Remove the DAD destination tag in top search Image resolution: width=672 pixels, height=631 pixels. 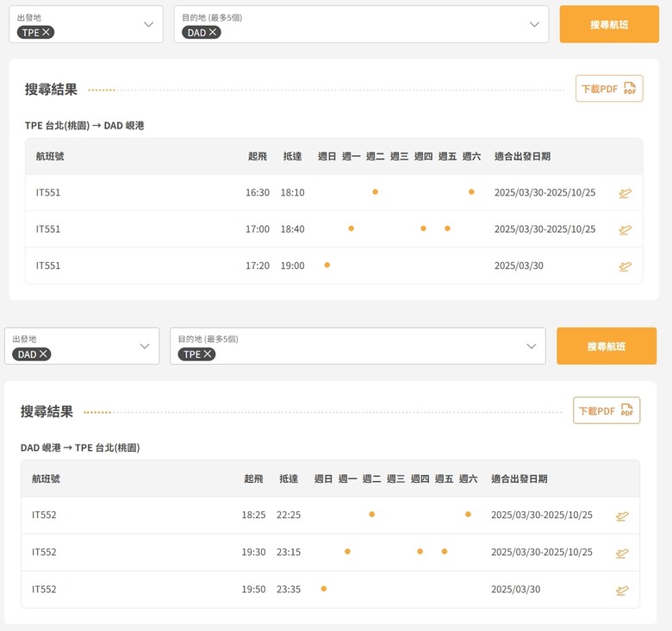point(213,32)
